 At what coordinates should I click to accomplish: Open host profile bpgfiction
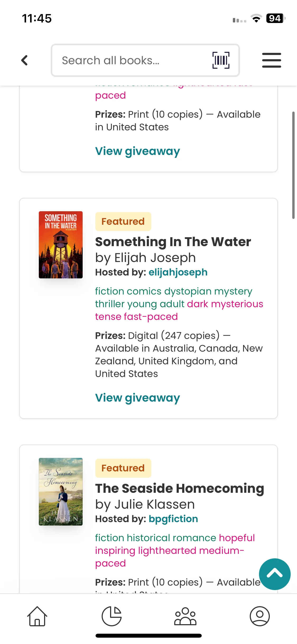pyautogui.click(x=173, y=519)
